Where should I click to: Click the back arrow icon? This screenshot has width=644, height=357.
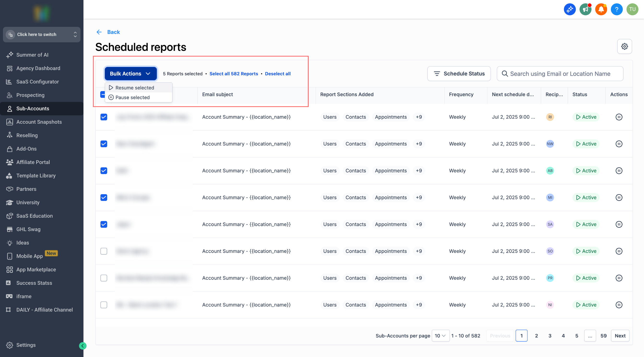99,32
